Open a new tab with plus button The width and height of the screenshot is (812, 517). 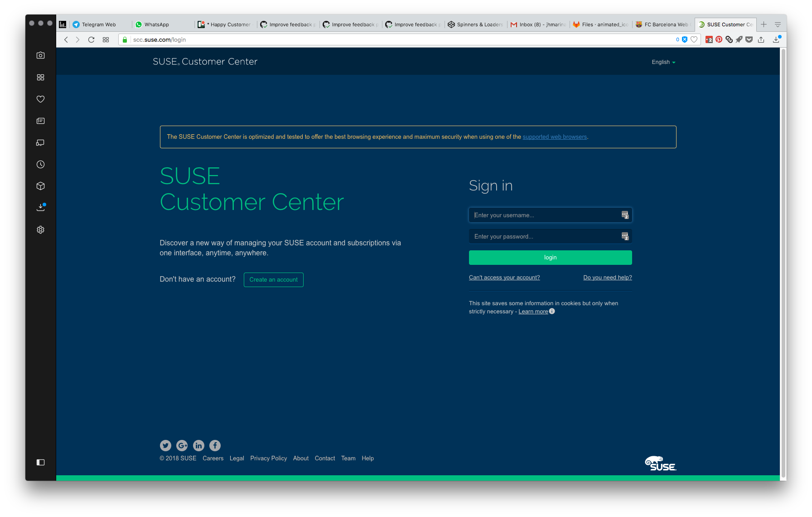[x=764, y=24]
